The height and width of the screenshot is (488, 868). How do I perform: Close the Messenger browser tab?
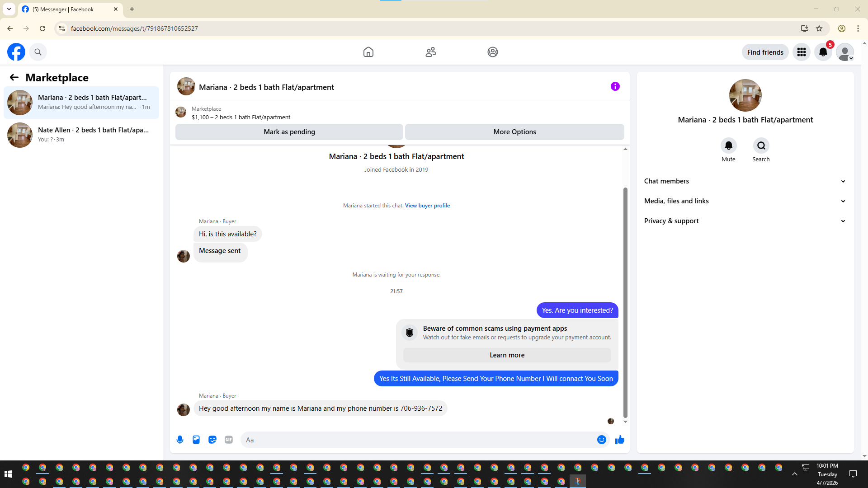click(x=115, y=9)
